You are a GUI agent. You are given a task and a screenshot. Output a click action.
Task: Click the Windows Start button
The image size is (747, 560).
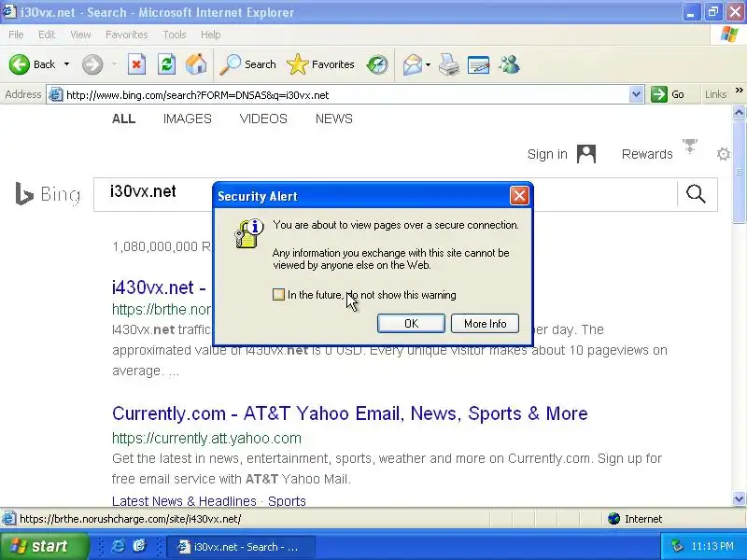click(44, 546)
